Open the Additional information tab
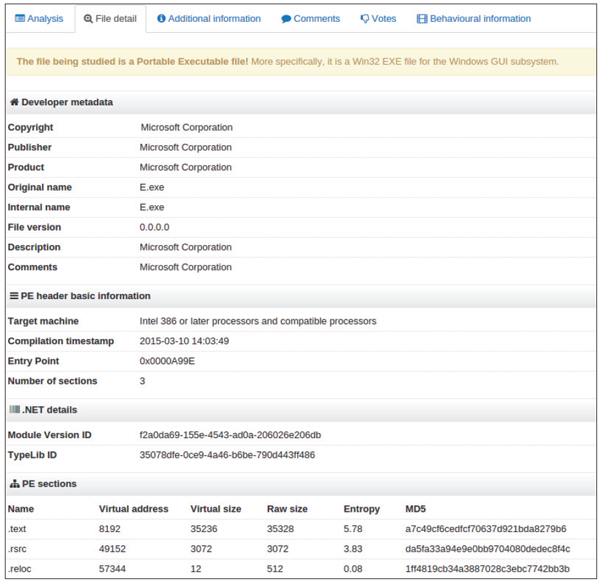This screenshot has width=600, height=582. point(209,19)
